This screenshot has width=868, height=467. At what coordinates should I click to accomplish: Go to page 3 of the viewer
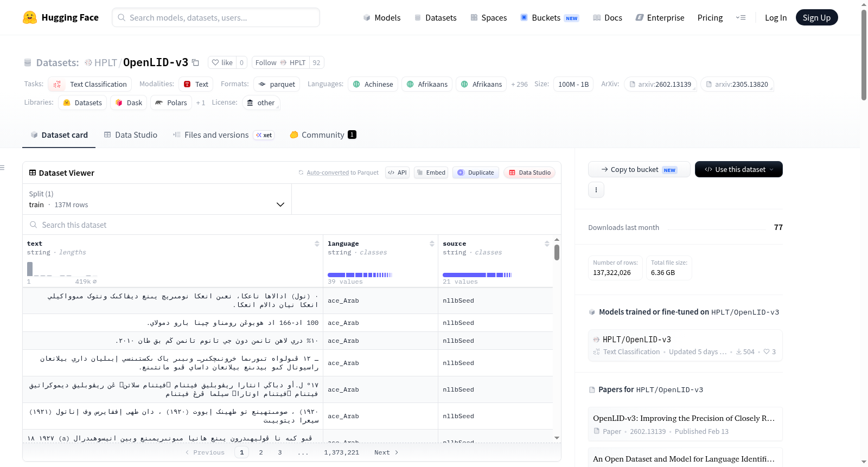280,452
